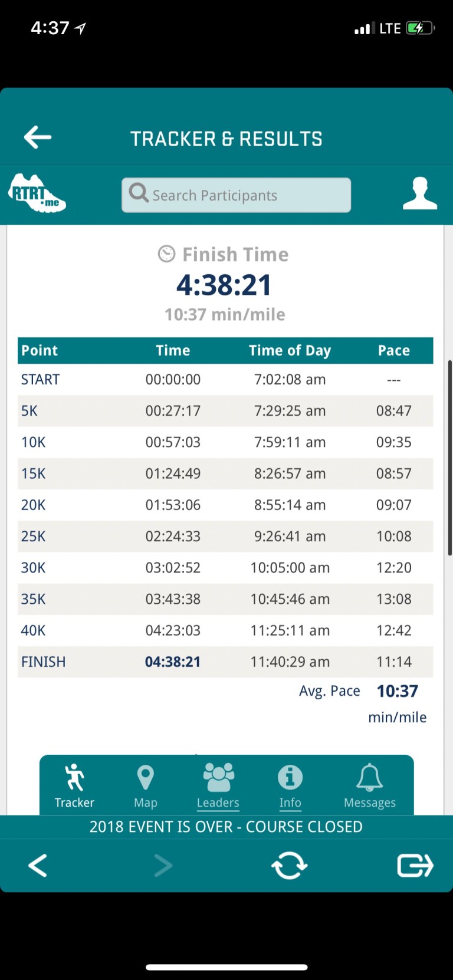This screenshot has width=453, height=980.
Task: Go back with bottom left chevron
Action: pyautogui.click(x=38, y=866)
